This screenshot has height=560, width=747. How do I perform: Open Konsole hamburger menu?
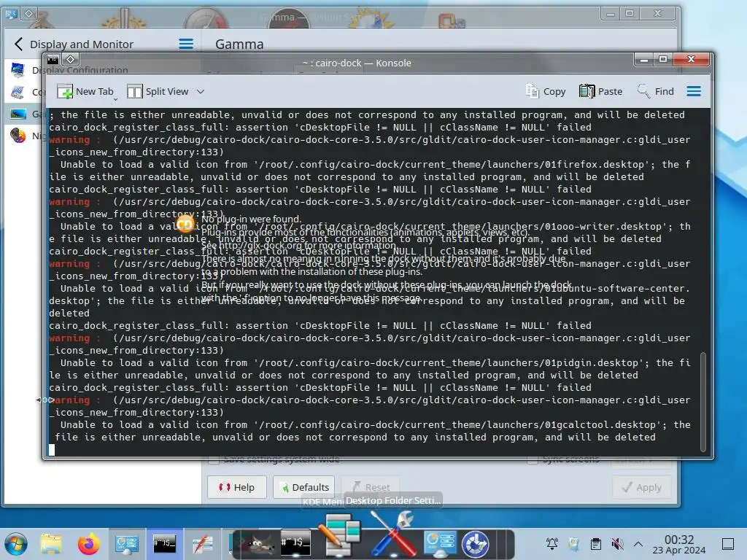click(x=694, y=91)
